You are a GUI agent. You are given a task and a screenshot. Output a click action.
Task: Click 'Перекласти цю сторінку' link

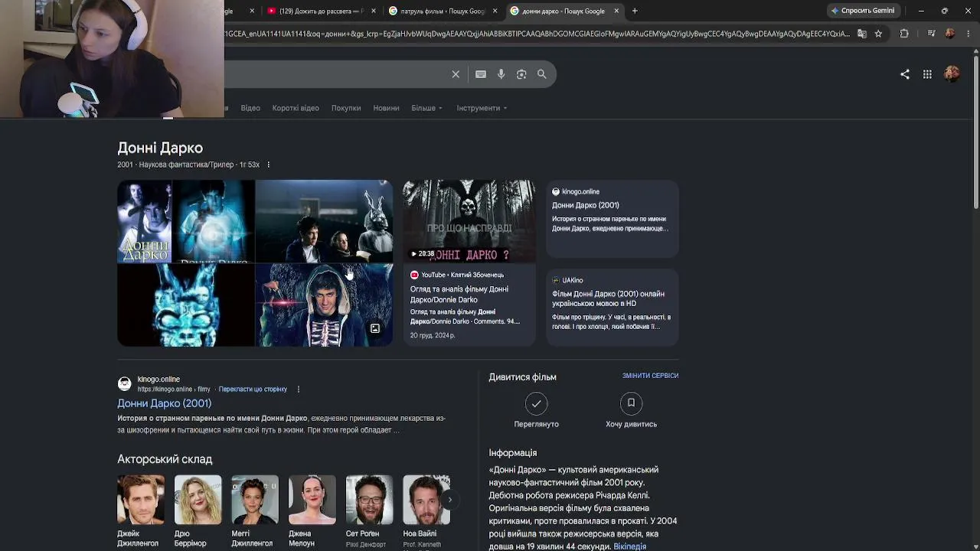pos(253,390)
